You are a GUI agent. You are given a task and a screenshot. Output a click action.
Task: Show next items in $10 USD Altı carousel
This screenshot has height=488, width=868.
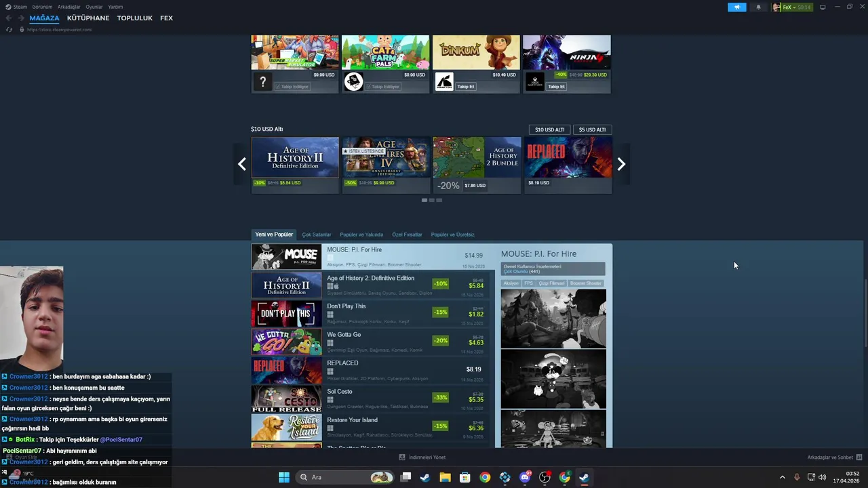click(621, 164)
